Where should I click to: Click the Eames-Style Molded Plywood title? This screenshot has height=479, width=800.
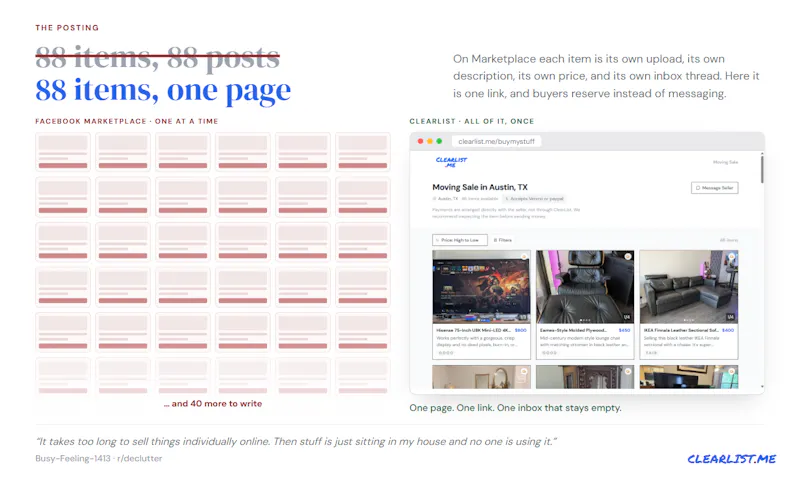(573, 330)
